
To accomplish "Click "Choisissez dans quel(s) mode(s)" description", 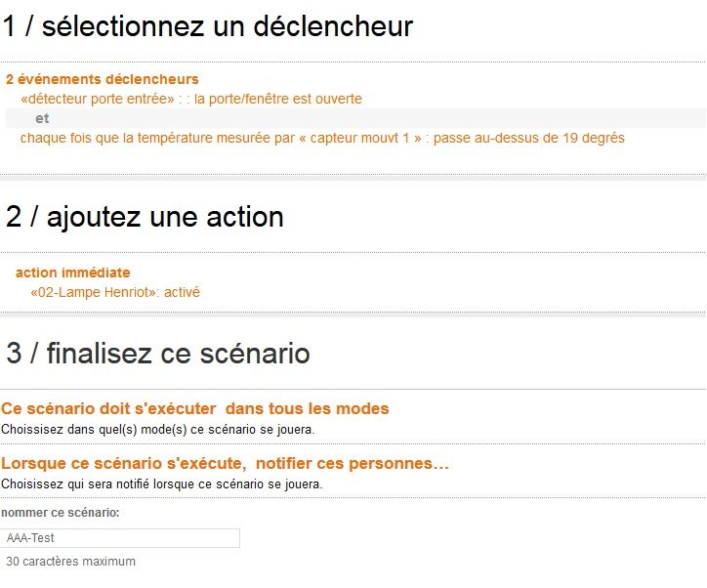I will pyautogui.click(x=157, y=429).
